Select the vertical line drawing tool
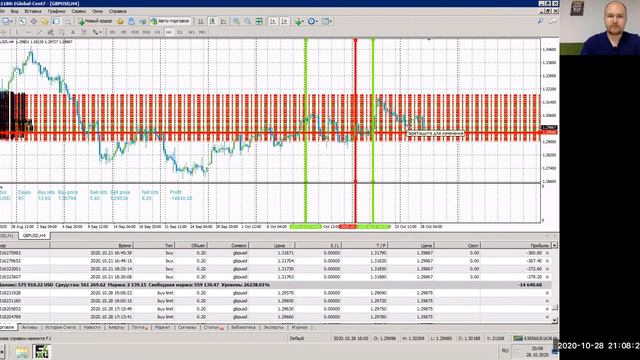Screen dimensions: 640x360 point(17,32)
